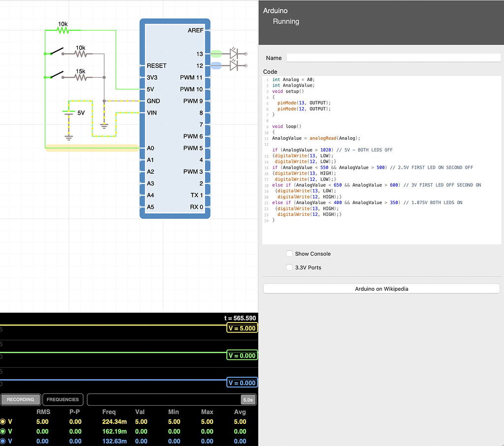The image size is (504, 446).
Task: Click the top 10k resistor component
Action: click(x=63, y=30)
